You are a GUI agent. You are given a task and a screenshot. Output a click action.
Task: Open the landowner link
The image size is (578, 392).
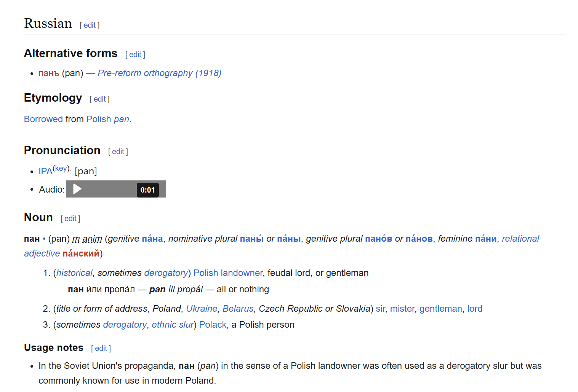point(242,273)
